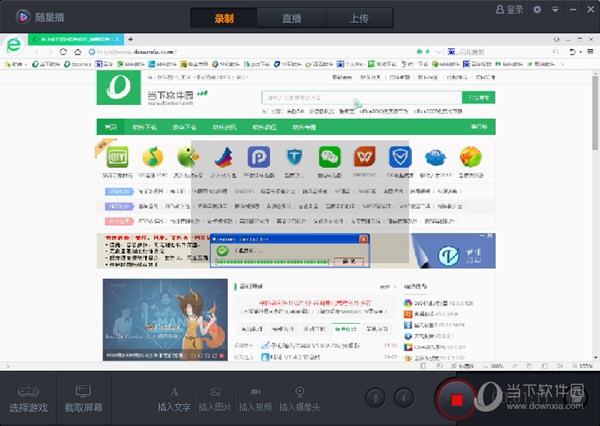The width and height of the screenshot is (600, 426).
Task: Click the browser forward arrow in preview
Action: [50, 52]
